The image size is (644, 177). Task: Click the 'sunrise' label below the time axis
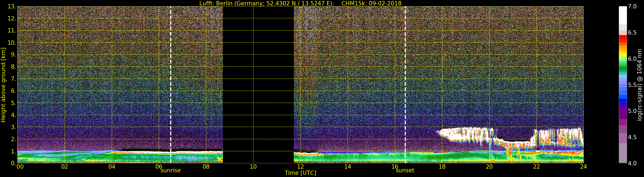point(171,171)
